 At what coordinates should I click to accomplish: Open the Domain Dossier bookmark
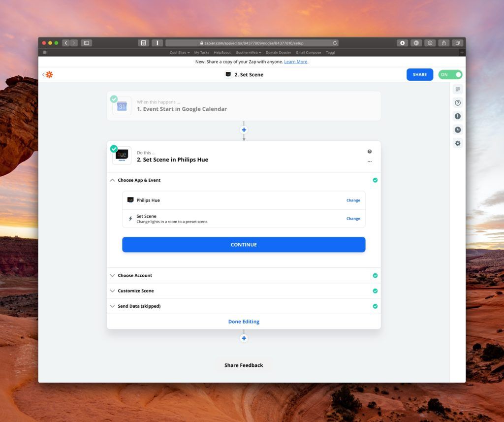coord(278,52)
